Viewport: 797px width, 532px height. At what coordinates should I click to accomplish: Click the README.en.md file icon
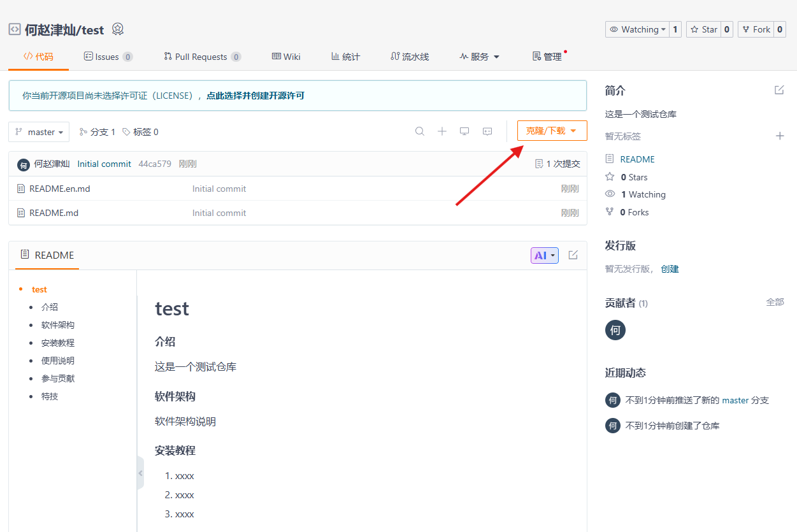21,189
